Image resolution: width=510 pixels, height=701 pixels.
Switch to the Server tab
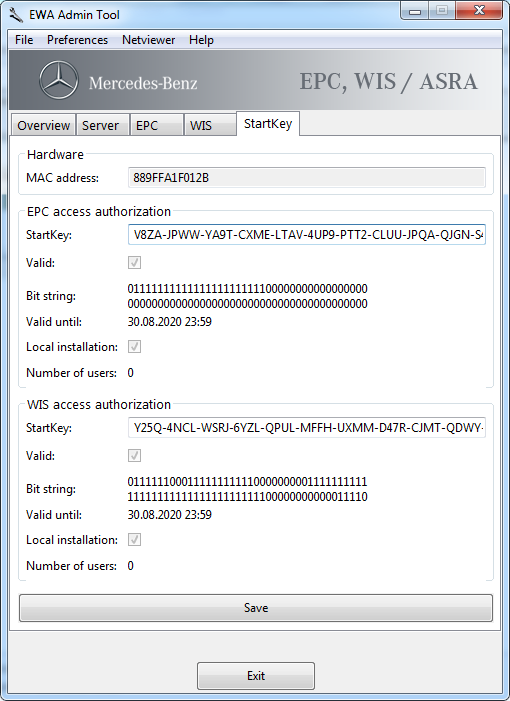pos(103,125)
